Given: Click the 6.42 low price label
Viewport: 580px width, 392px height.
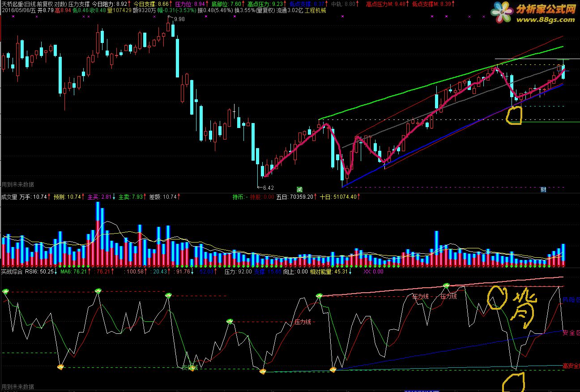Looking at the screenshot, I should (268, 188).
